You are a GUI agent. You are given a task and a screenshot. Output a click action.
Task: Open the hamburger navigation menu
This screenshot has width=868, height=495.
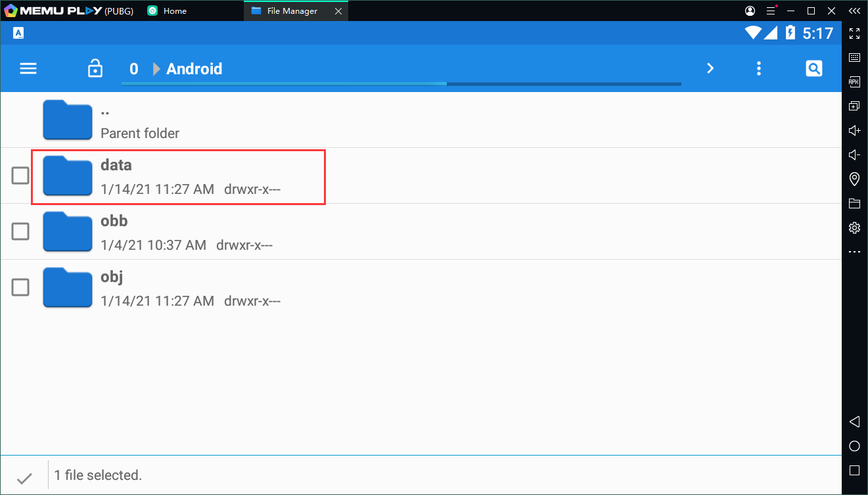28,68
